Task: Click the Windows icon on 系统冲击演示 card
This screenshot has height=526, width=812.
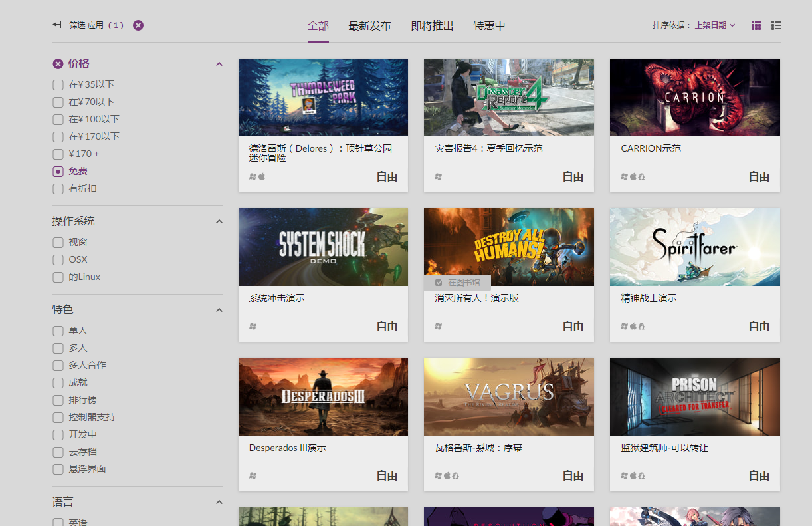Action: 253,326
